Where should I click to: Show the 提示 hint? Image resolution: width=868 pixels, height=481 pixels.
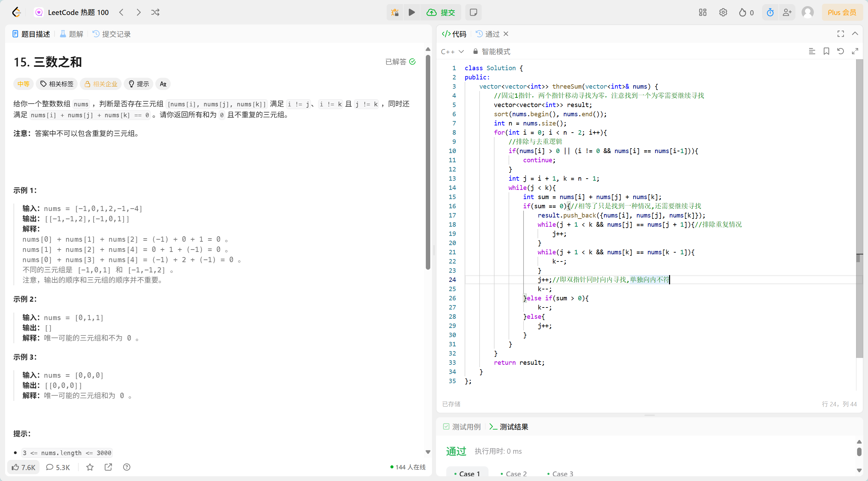click(x=139, y=84)
